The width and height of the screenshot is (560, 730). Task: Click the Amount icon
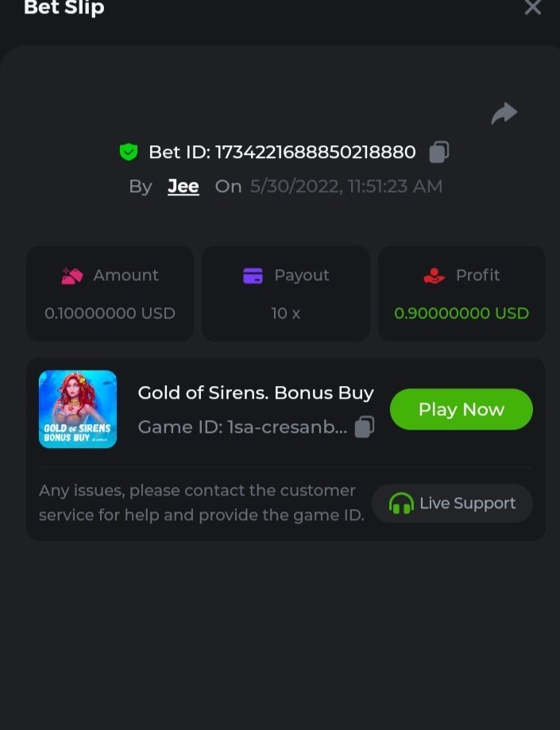pyautogui.click(x=72, y=276)
